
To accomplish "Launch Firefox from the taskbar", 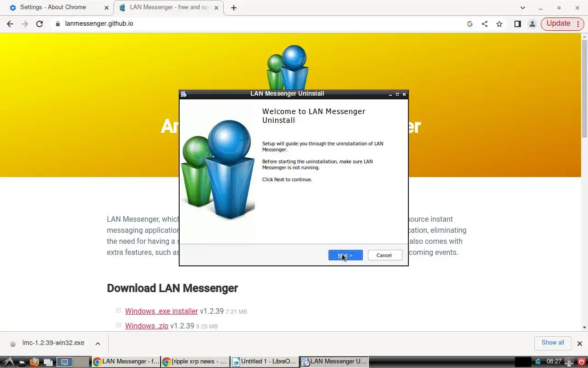I will click(x=34, y=362).
